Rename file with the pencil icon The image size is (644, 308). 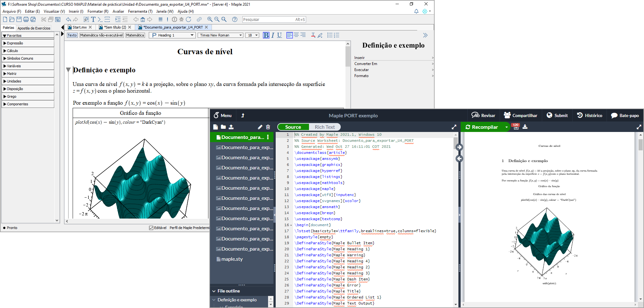coord(260,127)
